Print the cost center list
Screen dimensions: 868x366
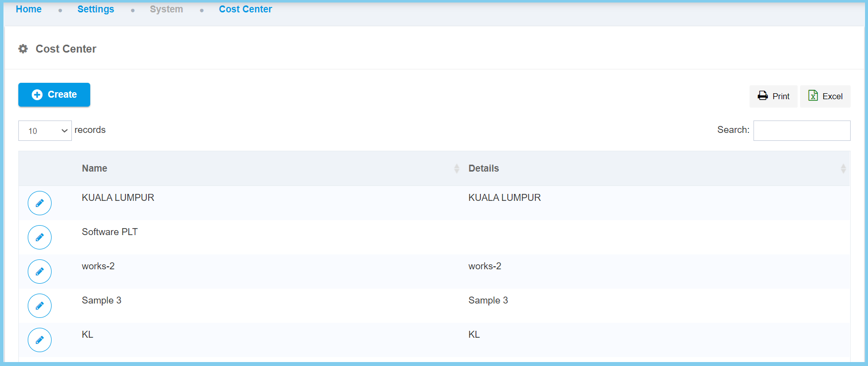pyautogui.click(x=773, y=96)
